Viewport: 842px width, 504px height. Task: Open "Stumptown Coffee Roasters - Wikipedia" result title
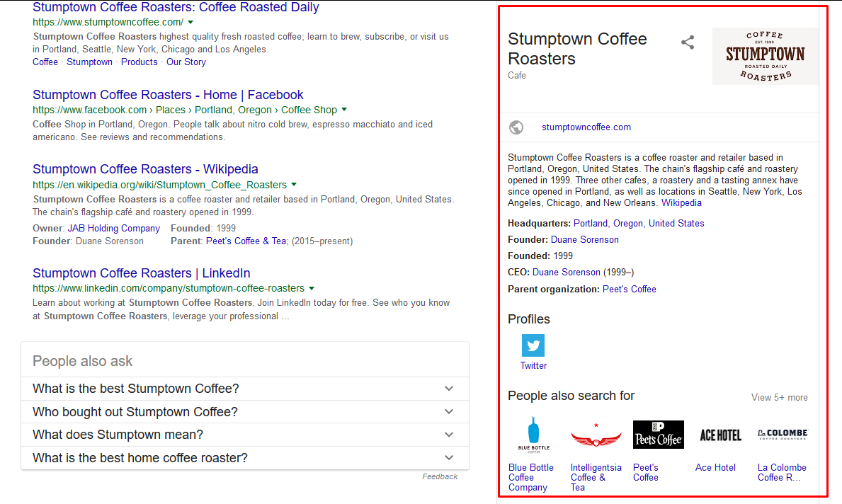(x=145, y=169)
